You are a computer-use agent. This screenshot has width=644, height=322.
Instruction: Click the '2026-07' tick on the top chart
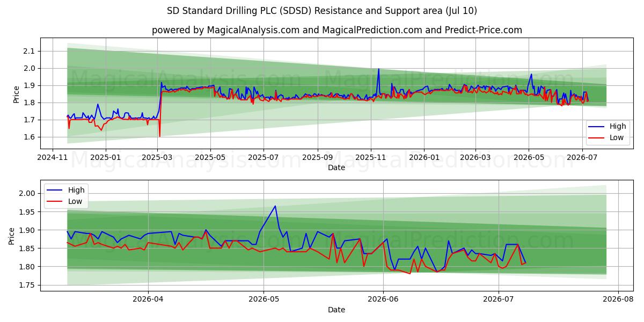click(x=582, y=157)
